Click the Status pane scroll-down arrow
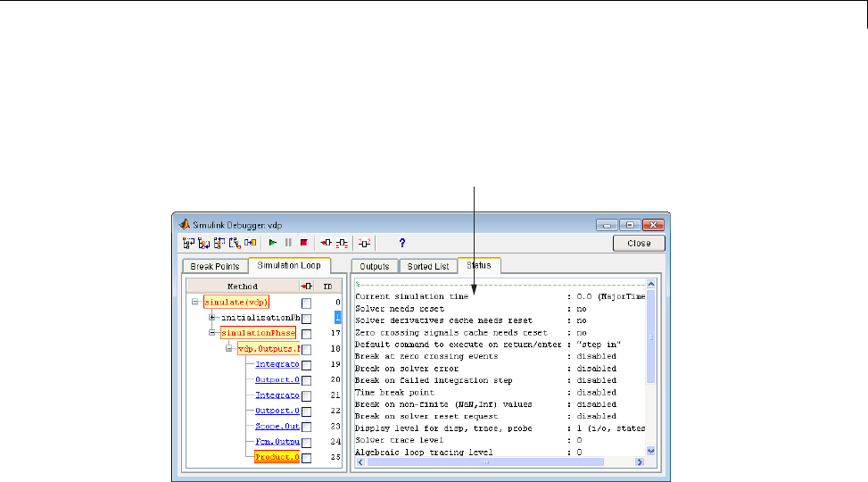The height and width of the screenshot is (482, 868). 650,451
